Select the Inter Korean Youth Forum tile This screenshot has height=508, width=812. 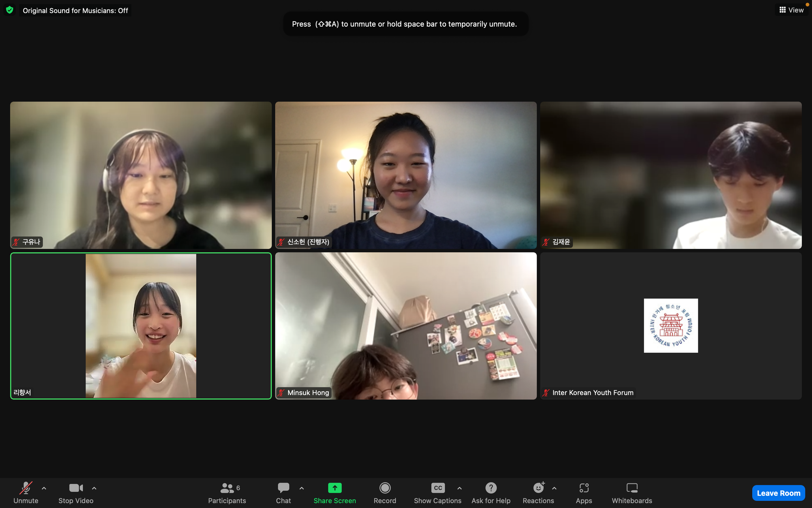coord(670,326)
